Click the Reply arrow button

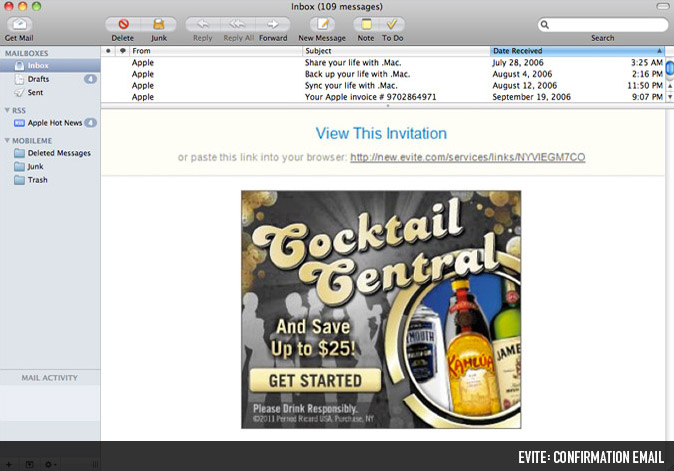tap(203, 24)
